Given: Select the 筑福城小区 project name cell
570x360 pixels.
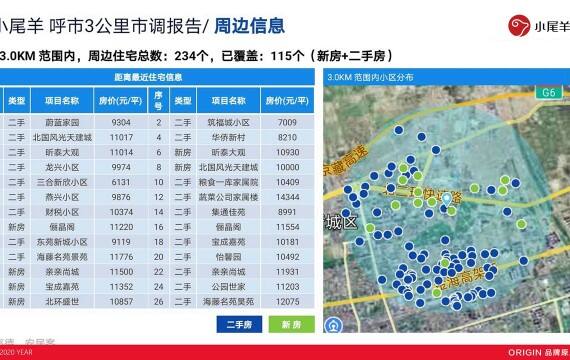Looking at the screenshot, I should pos(229,123).
